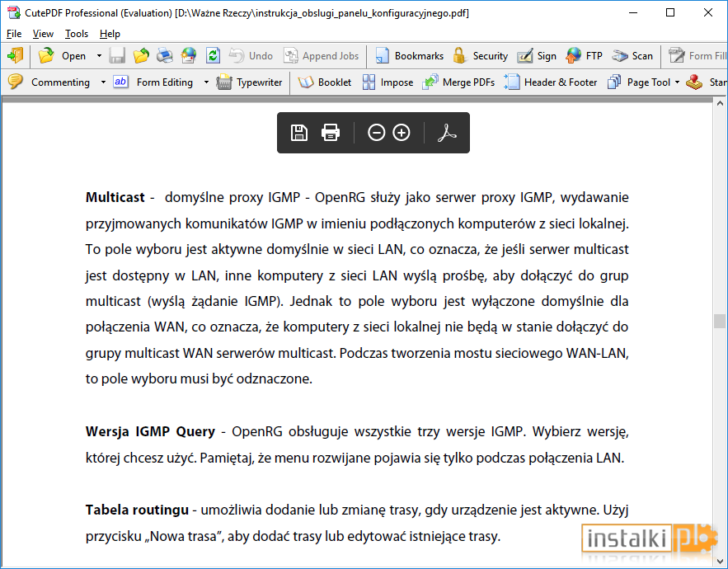Click the scrollbar up arrow
728x569 pixels.
pyautogui.click(x=720, y=103)
